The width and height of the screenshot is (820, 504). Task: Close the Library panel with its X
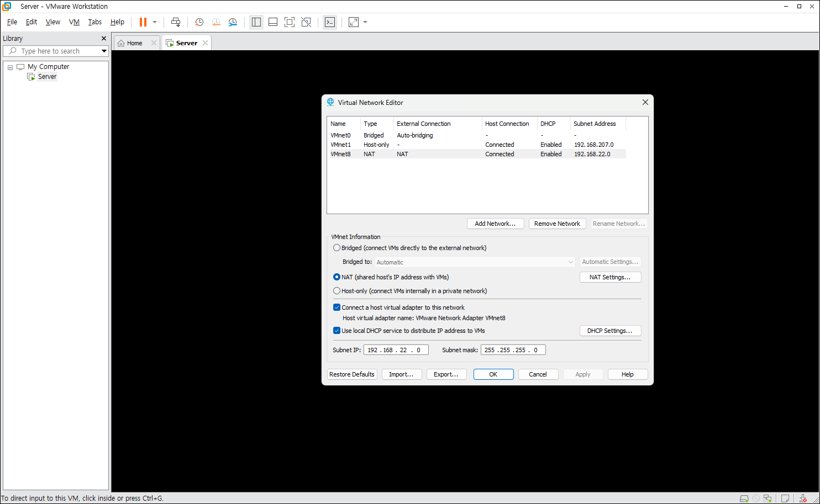click(x=103, y=39)
